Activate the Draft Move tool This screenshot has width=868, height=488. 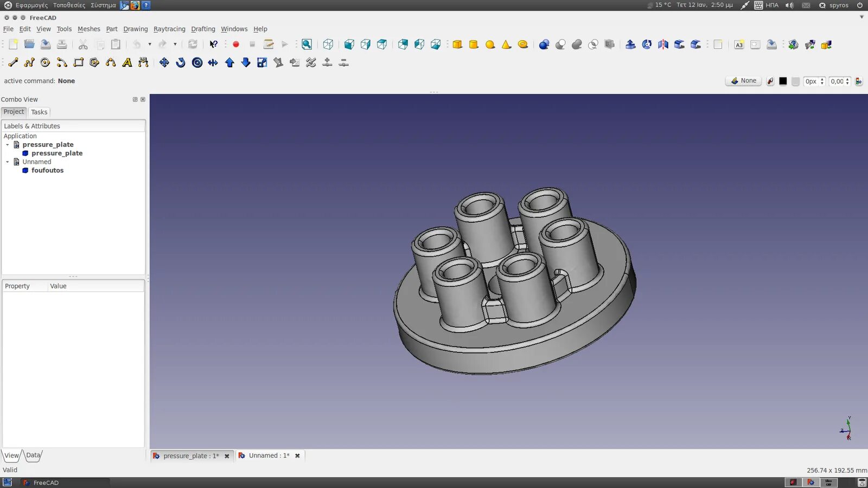tap(164, 62)
